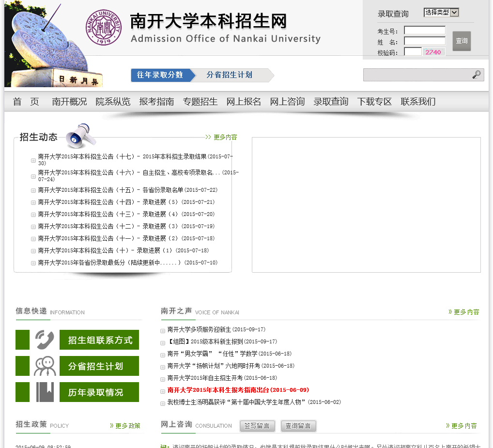Click the site search text box
The width and height of the screenshot is (493, 448).
click(417, 75)
